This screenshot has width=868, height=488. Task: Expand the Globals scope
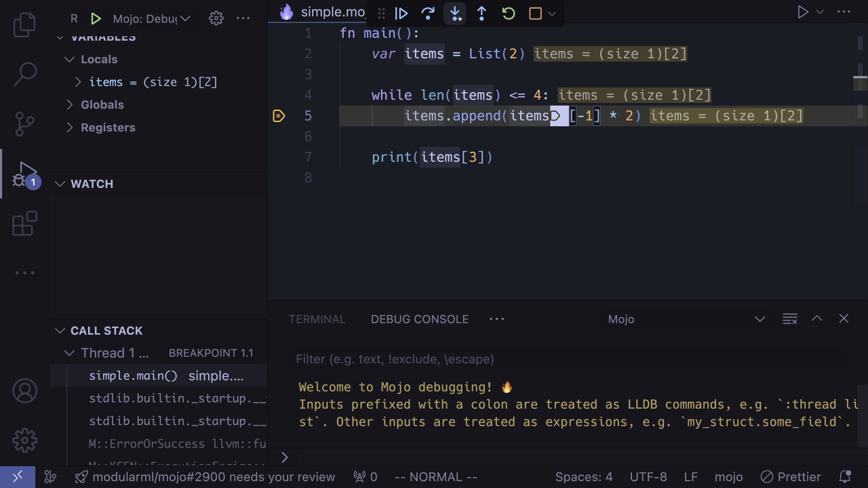69,105
